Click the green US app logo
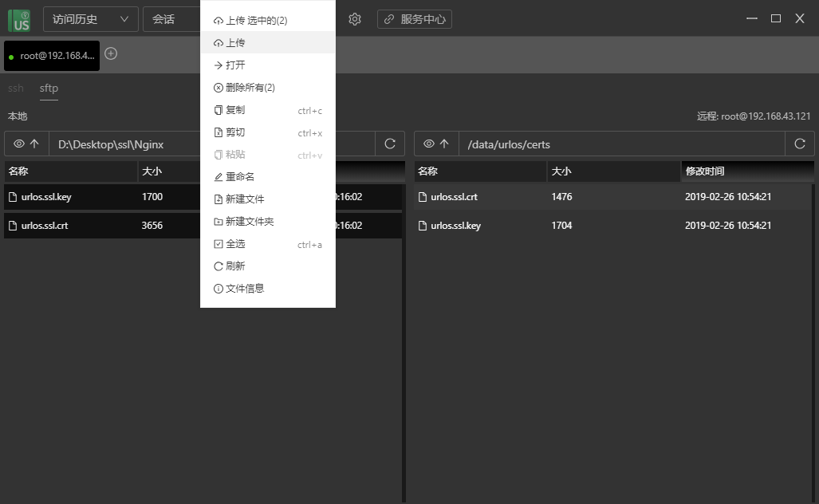The height and width of the screenshot is (504, 819). 19,19
